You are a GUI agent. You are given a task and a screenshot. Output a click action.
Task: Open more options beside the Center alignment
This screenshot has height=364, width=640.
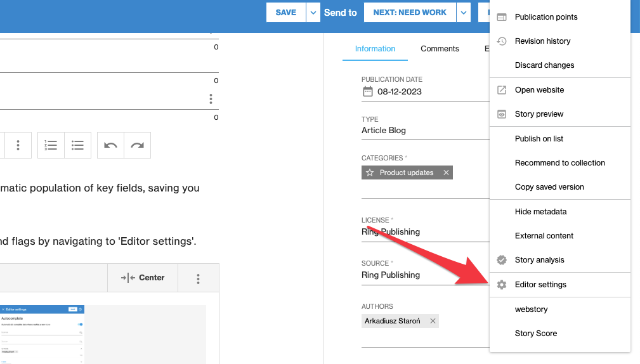[x=199, y=278]
